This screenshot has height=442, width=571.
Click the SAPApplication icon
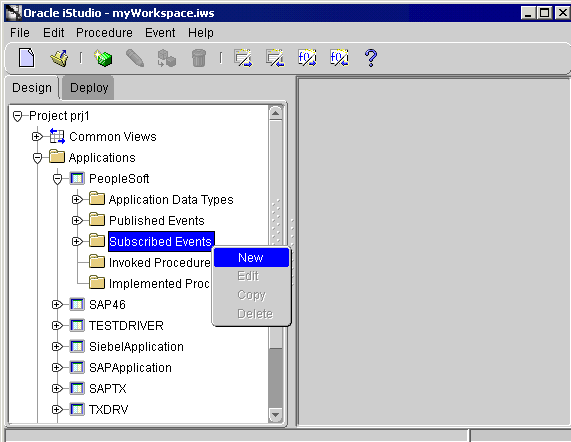coord(77,367)
